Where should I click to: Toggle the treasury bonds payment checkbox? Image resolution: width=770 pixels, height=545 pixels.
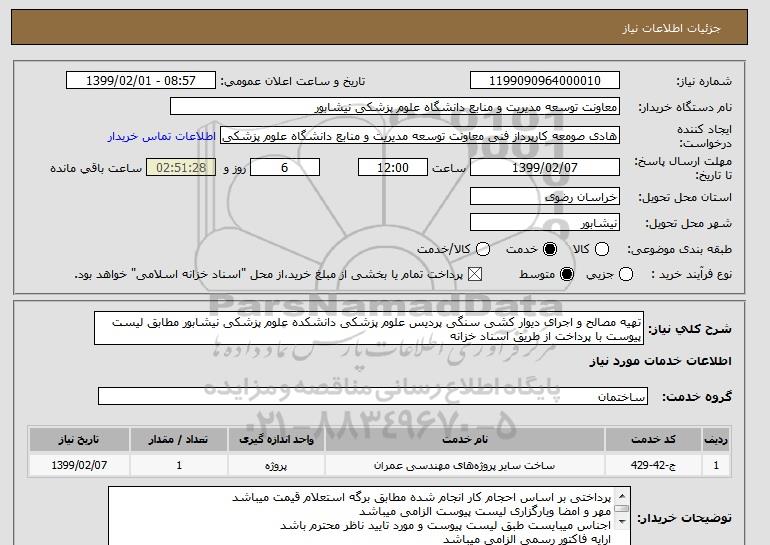click(474, 274)
